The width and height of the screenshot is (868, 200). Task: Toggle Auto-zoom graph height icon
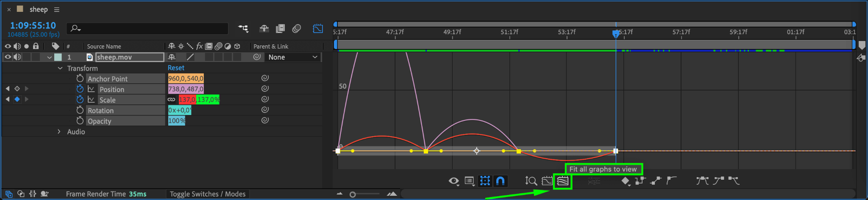click(x=531, y=181)
